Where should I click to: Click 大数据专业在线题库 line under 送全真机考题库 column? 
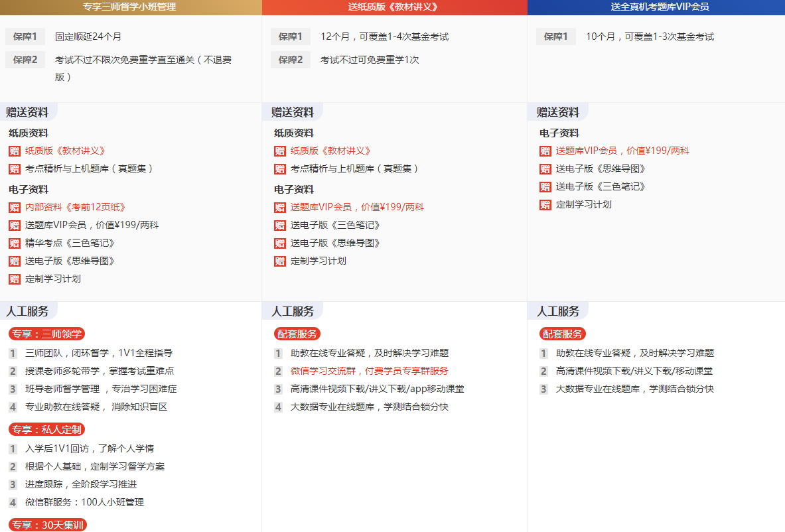pos(634,389)
